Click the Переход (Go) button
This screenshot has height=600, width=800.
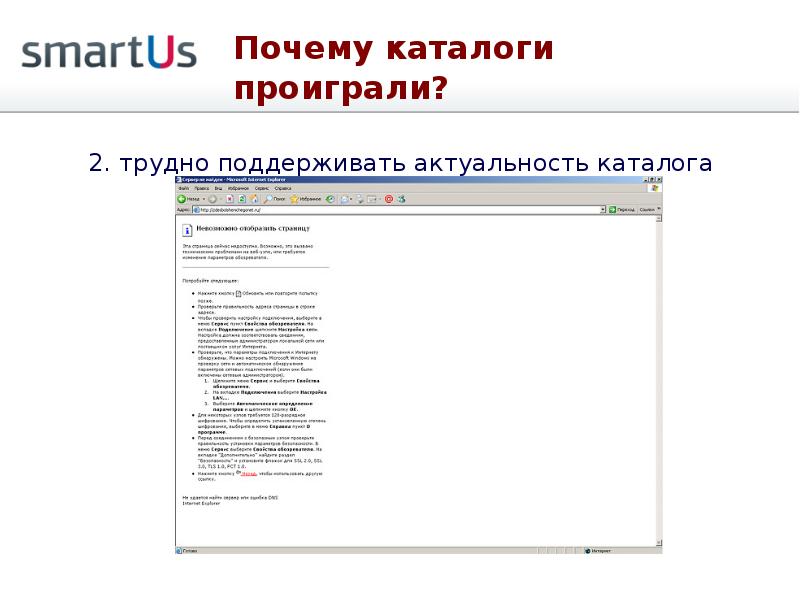(623, 210)
